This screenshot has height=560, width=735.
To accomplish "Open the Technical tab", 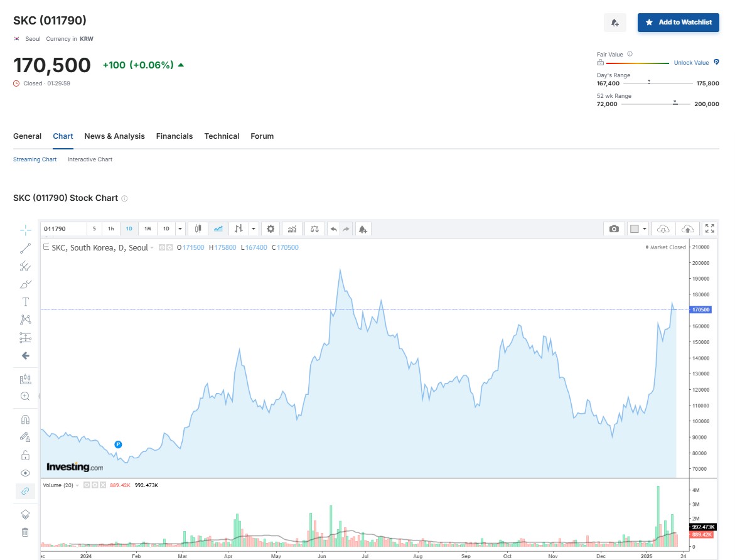I will pos(222,136).
